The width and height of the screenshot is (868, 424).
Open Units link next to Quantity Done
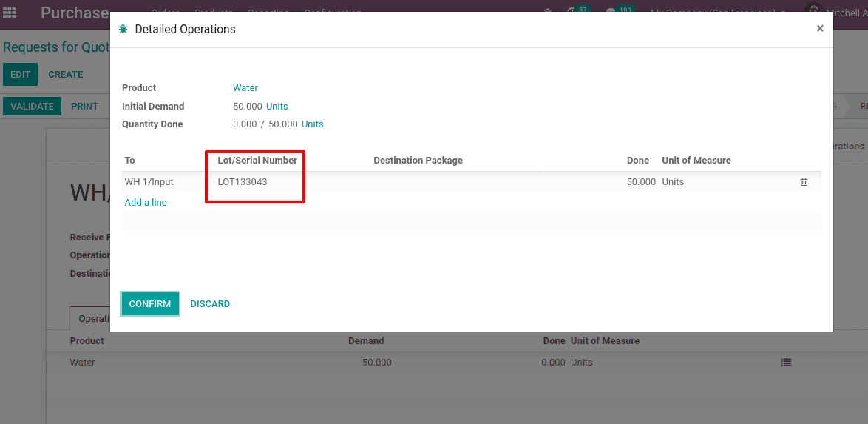click(312, 124)
